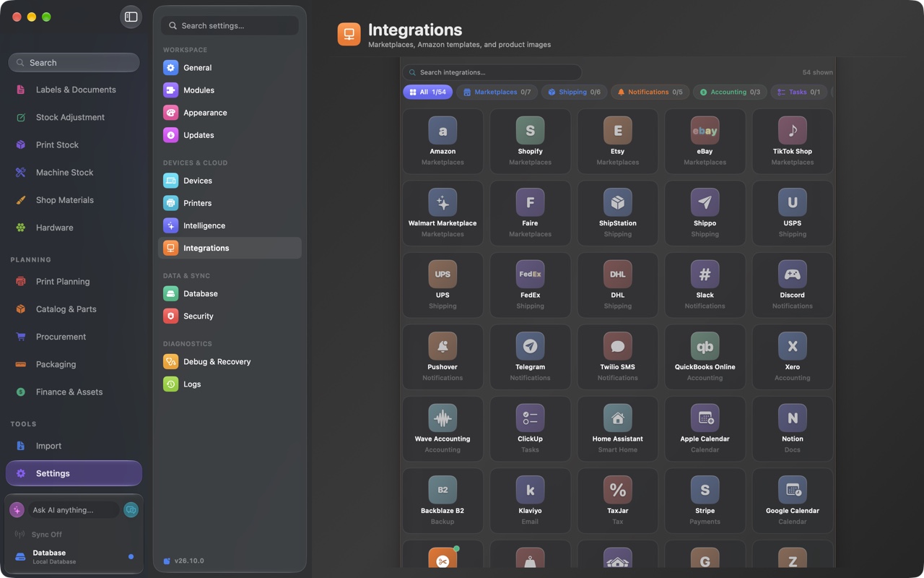Open Intelligence settings
924x578 pixels.
[230, 225]
